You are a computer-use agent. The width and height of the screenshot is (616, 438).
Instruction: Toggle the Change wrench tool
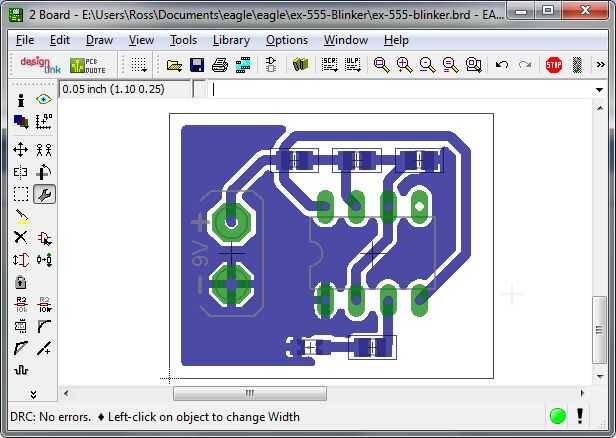[44, 194]
